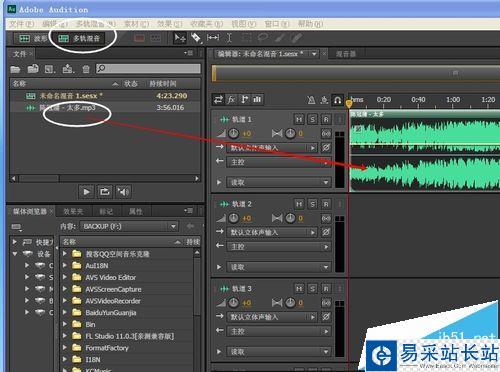Open the BaiduYunGuanjia folder row

tap(127, 313)
